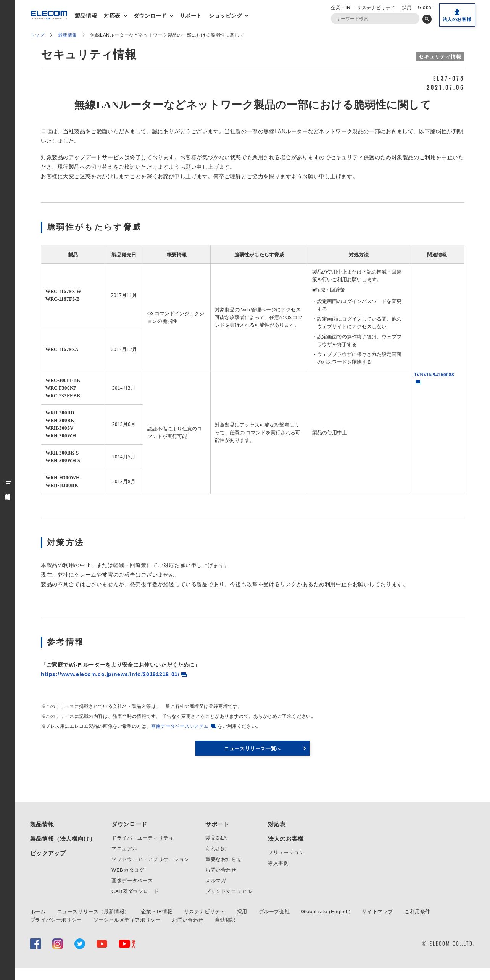Open the YouTube 法人 channel icon
The image size is (490, 980).
tap(127, 944)
